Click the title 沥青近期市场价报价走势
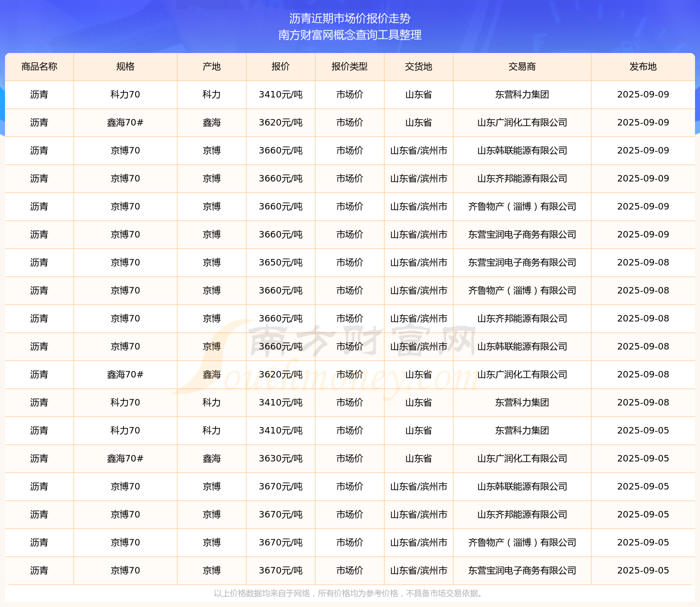 click(x=350, y=18)
